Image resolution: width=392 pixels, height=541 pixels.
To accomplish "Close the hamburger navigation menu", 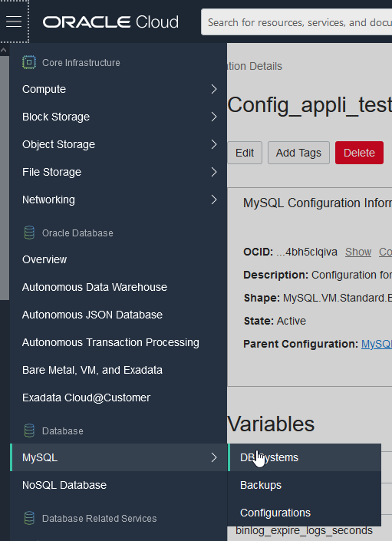I will (14, 21).
